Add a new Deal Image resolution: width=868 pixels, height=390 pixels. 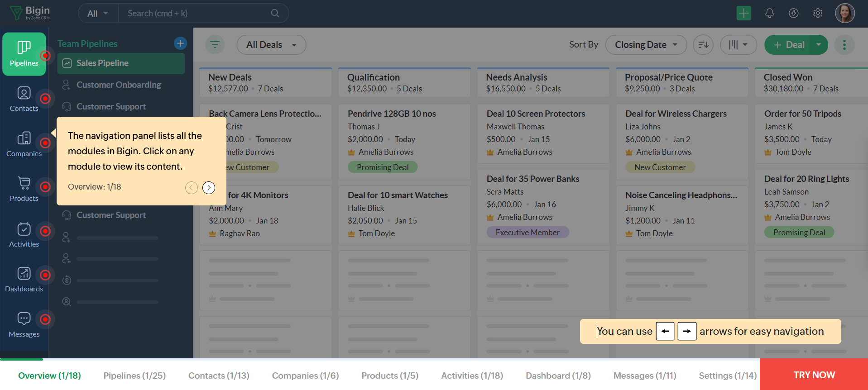[x=788, y=45]
